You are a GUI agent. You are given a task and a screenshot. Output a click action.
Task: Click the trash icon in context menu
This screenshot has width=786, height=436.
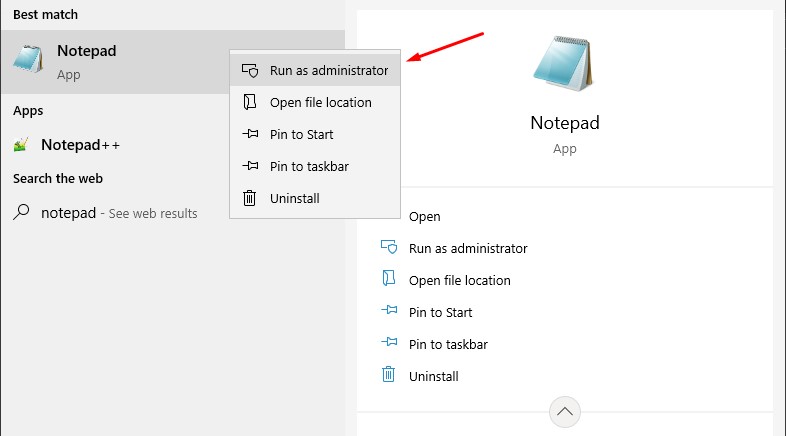click(x=250, y=198)
